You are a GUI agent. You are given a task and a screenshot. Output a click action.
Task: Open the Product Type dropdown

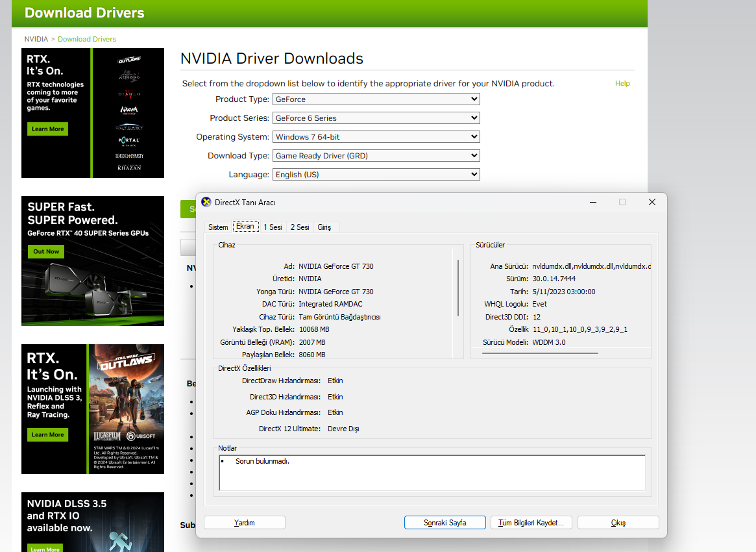[376, 99]
